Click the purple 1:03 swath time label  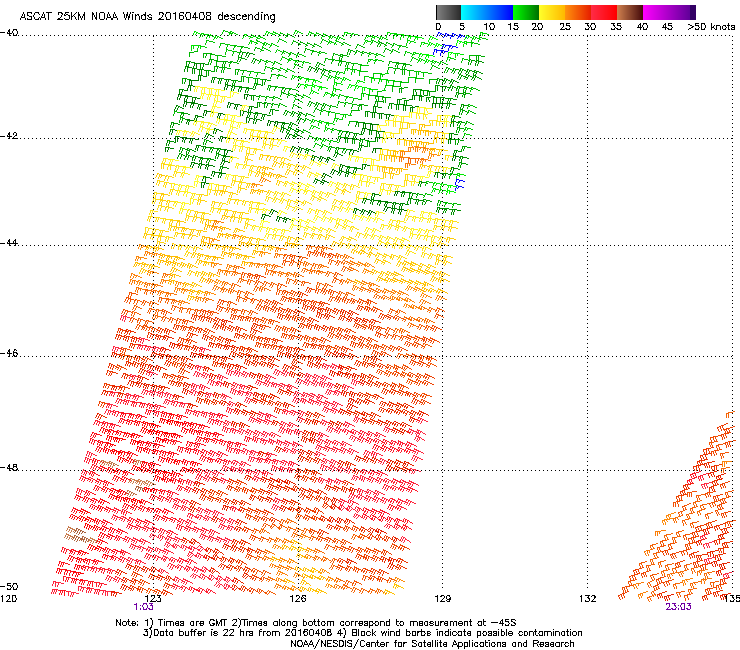(143, 607)
